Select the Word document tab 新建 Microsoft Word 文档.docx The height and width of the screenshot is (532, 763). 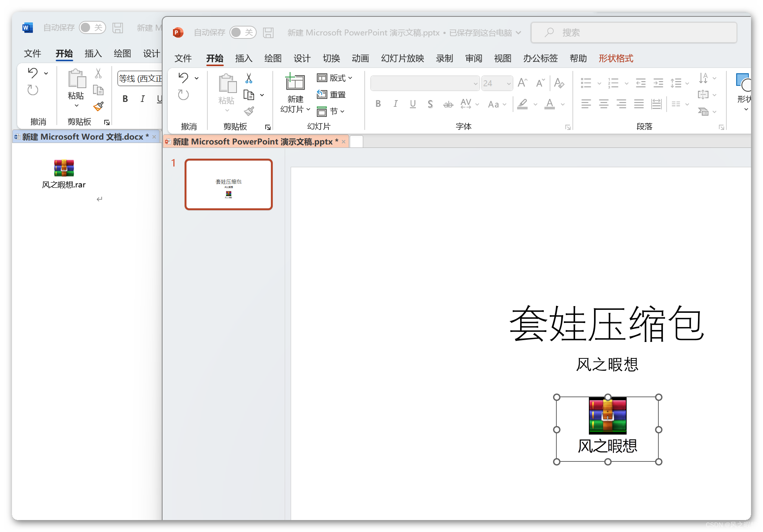(x=83, y=137)
